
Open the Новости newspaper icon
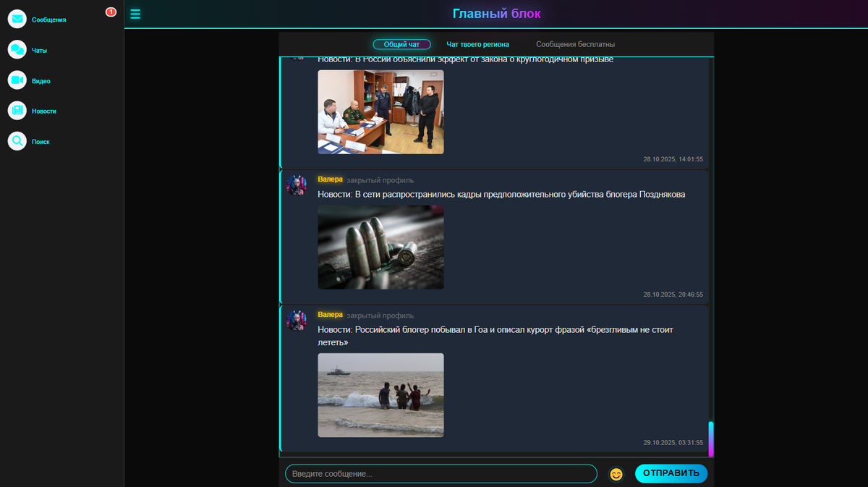[17, 111]
